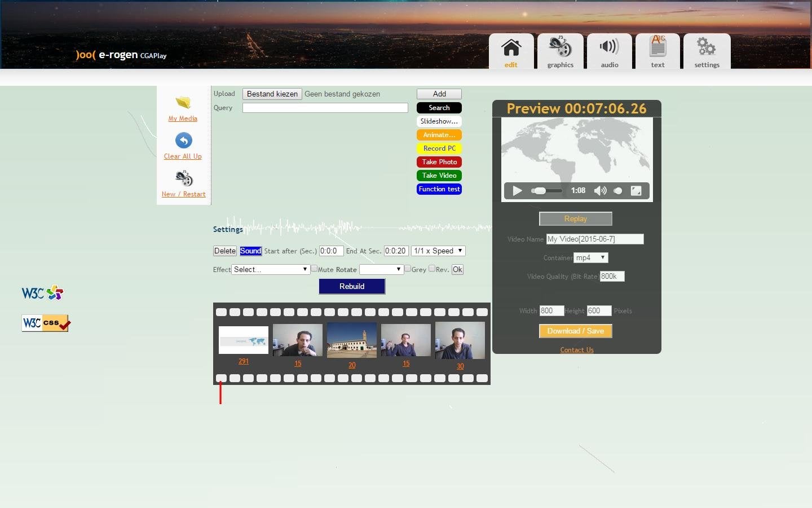Image resolution: width=812 pixels, height=508 pixels.
Task: Confirm clip settings with Ok
Action: pos(457,269)
